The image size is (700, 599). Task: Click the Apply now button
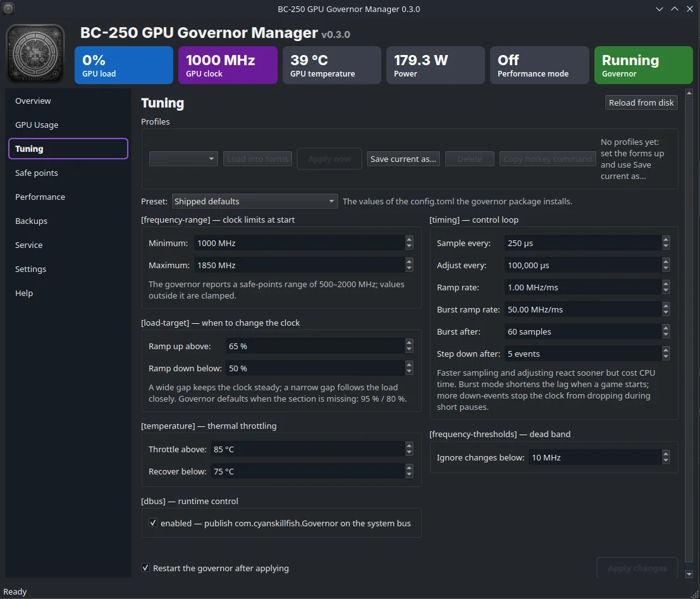[x=329, y=159]
